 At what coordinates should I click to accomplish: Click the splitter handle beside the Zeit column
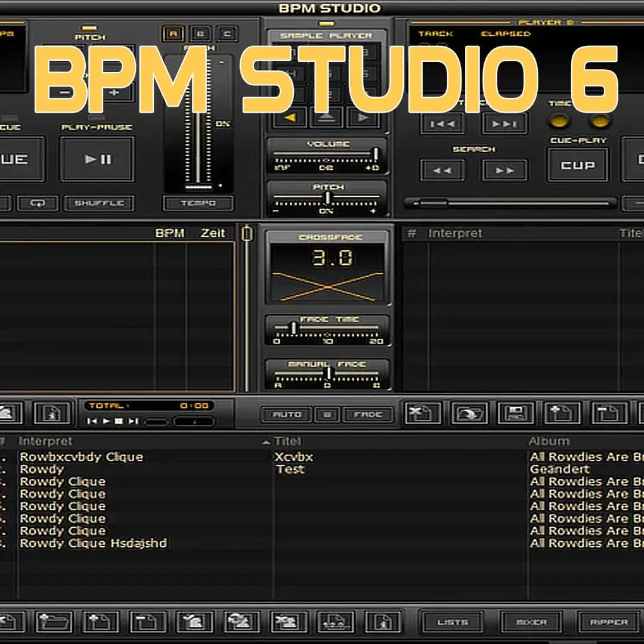click(x=247, y=234)
